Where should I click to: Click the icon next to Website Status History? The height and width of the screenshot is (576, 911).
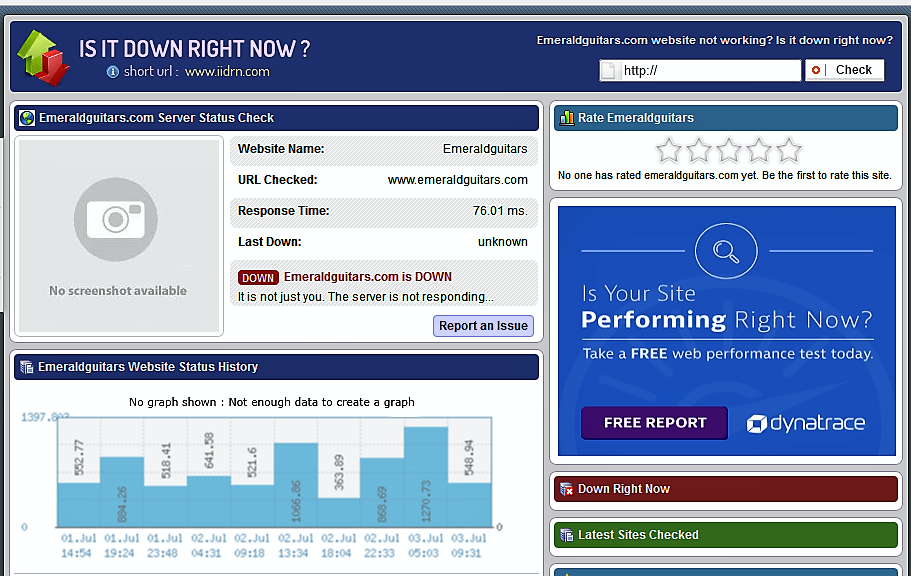(x=27, y=367)
